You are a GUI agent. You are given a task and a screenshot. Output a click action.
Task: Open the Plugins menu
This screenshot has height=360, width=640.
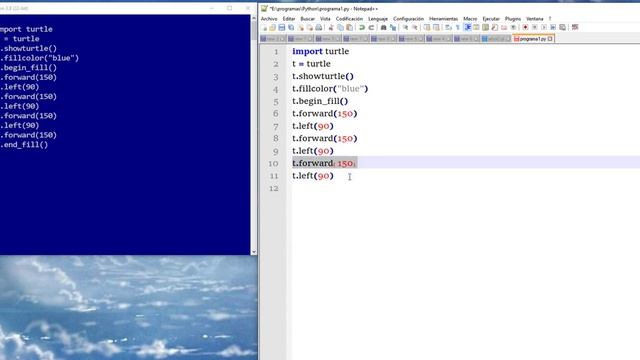click(513, 19)
